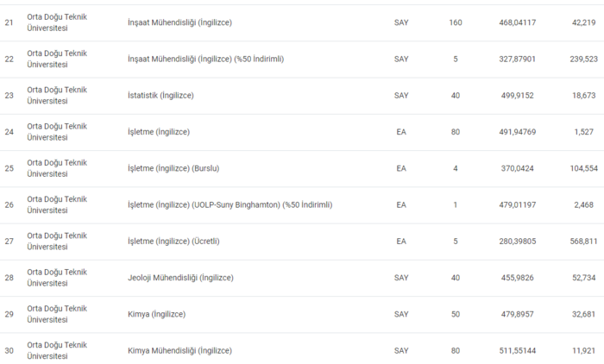This screenshot has width=604, height=364.
Task: Select the quota value 160
Action: click(456, 22)
